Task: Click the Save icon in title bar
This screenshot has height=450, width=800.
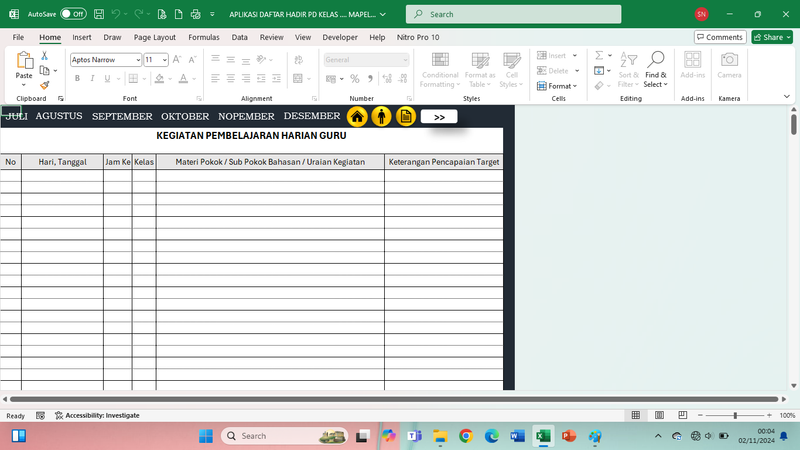Action: (x=99, y=14)
